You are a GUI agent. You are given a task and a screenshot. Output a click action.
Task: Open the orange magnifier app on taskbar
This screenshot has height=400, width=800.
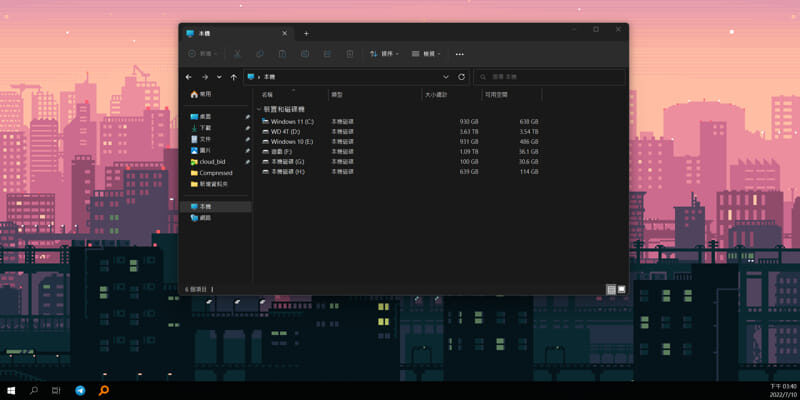[x=104, y=391]
